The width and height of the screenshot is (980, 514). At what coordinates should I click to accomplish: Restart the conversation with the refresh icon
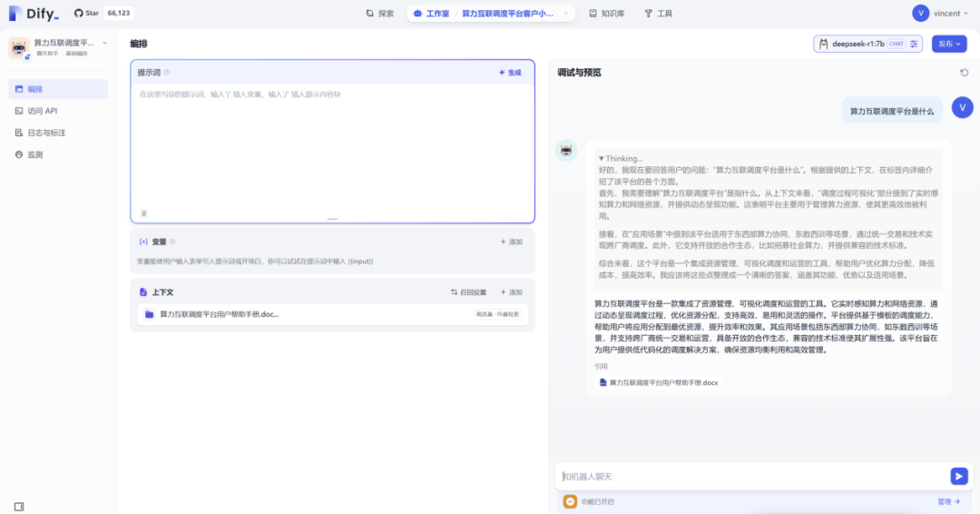pyautogui.click(x=965, y=73)
